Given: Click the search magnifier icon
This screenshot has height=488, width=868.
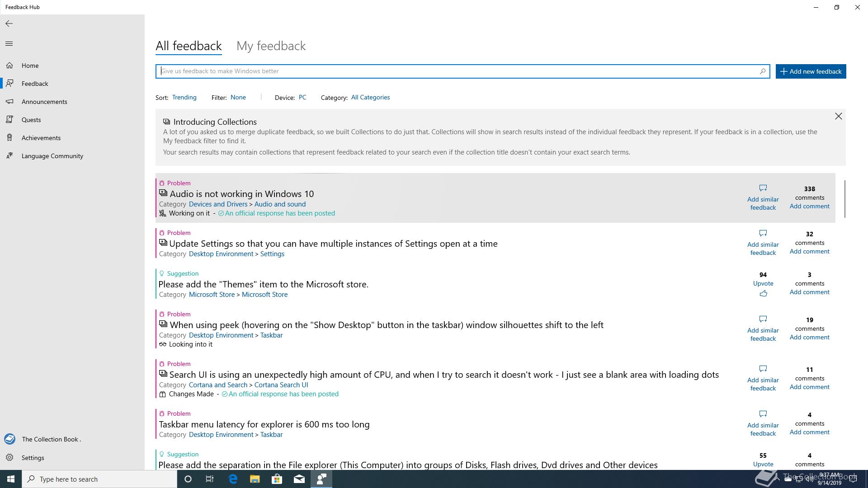Looking at the screenshot, I should (x=763, y=71).
